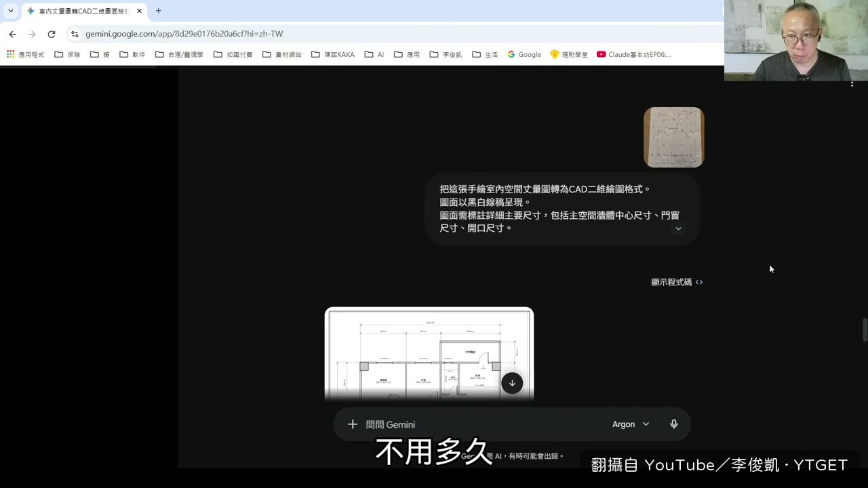The height and width of the screenshot is (488, 868).
Task: Close the 室內丈量圖轉CAD tab
Action: tap(139, 11)
